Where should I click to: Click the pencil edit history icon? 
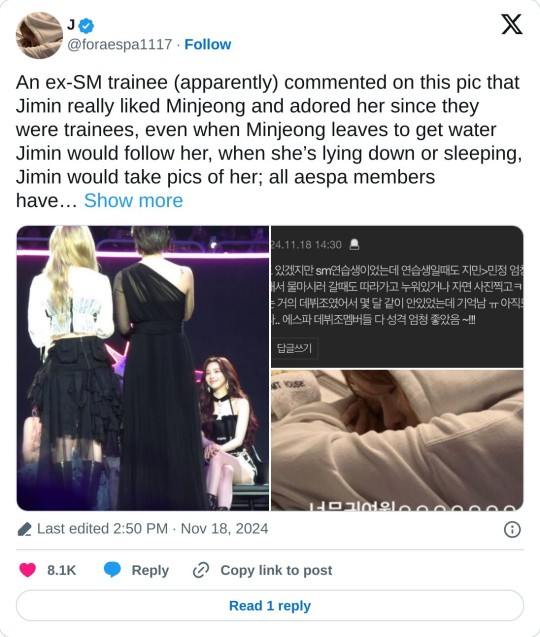coord(25,529)
